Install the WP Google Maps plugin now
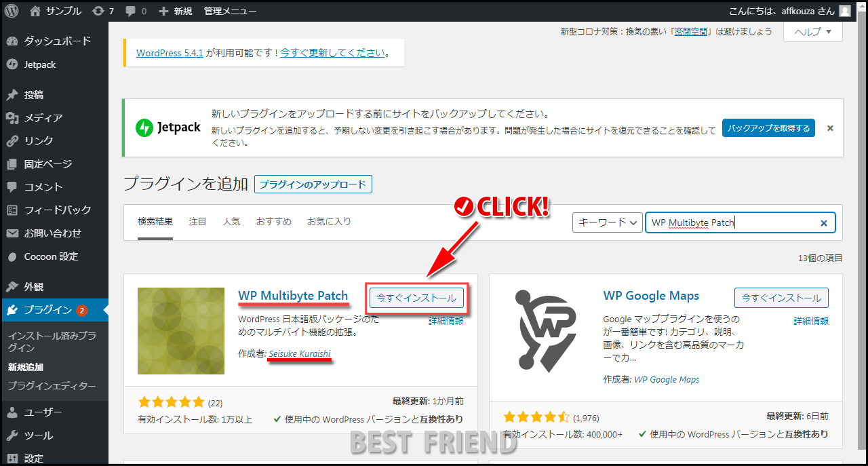 pos(781,298)
